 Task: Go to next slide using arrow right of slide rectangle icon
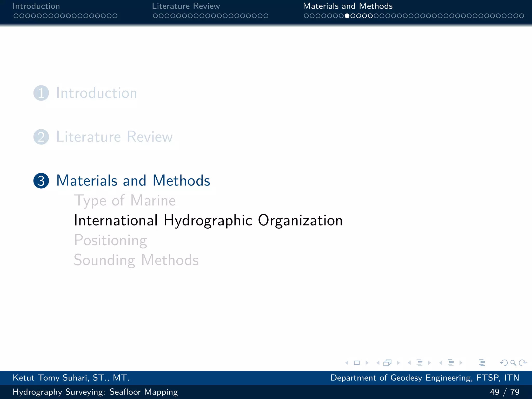[367, 363]
